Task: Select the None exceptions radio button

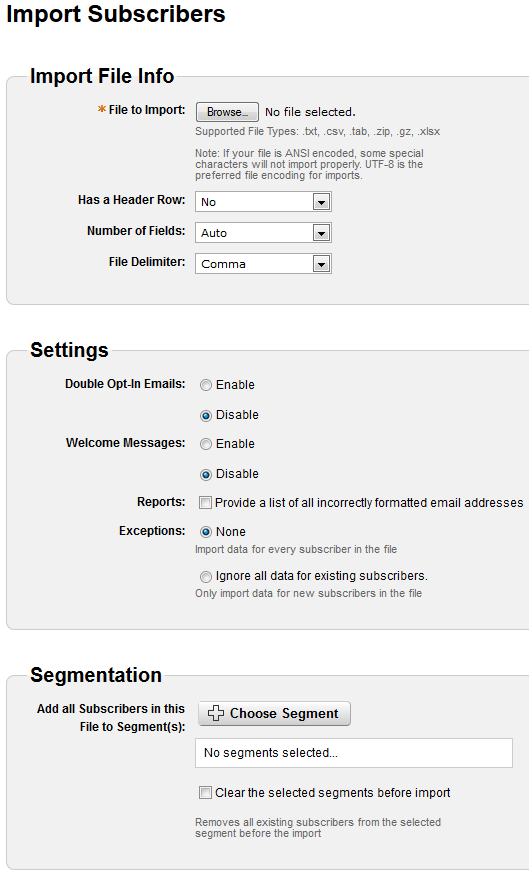Action: 206,532
